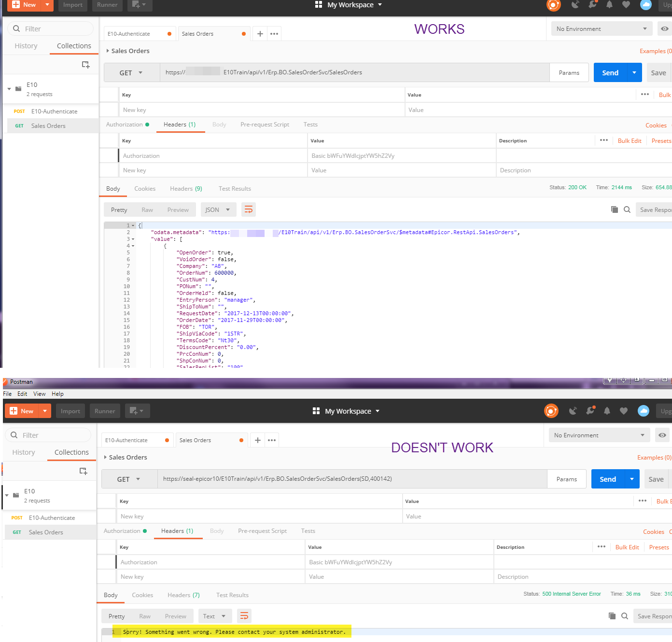
Task: Open the Text format dropdown in the bottom window
Action: (x=215, y=616)
